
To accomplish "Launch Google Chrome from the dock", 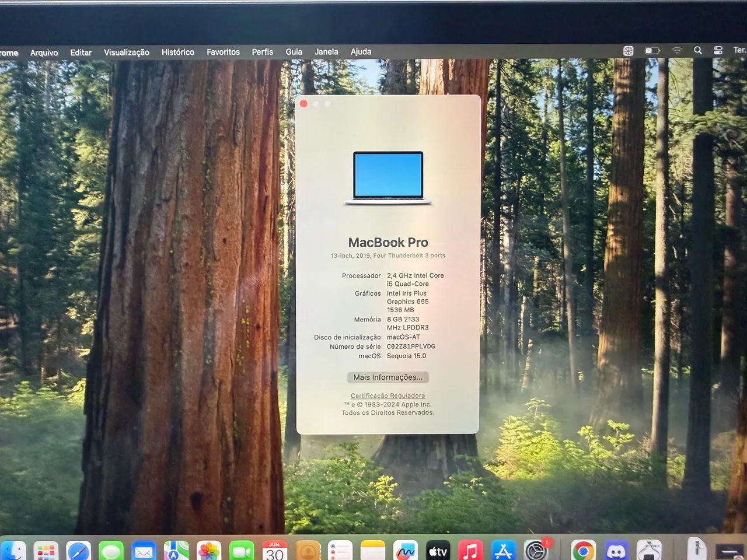I will (x=582, y=551).
